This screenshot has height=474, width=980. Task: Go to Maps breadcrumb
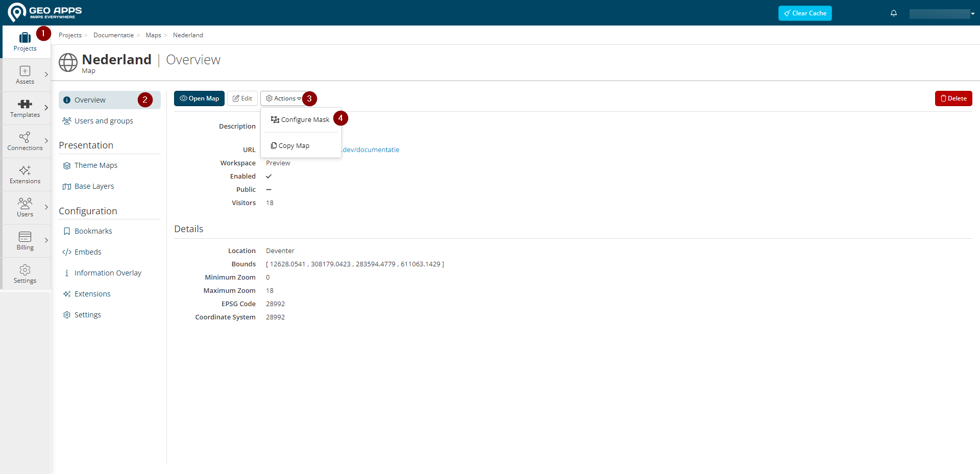pyautogui.click(x=153, y=35)
